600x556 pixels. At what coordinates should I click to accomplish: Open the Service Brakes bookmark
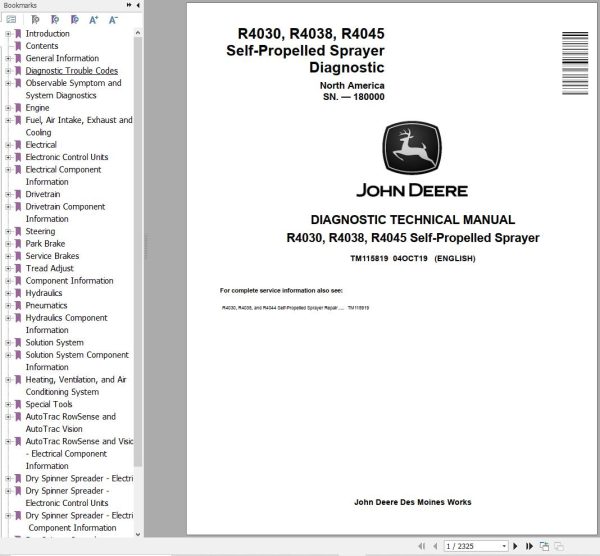[52, 256]
